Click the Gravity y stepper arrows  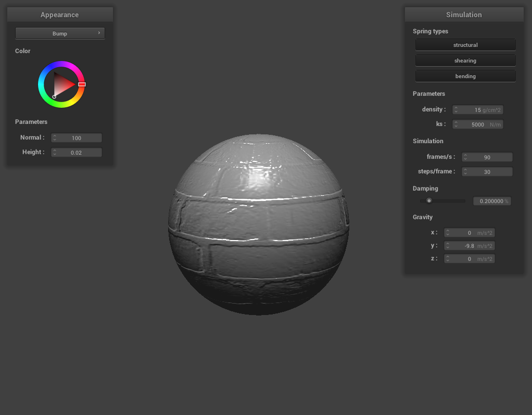[448, 246]
